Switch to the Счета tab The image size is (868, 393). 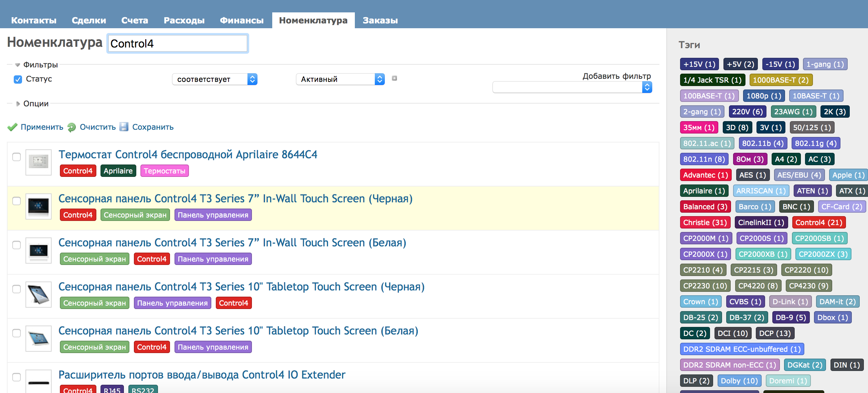point(135,20)
